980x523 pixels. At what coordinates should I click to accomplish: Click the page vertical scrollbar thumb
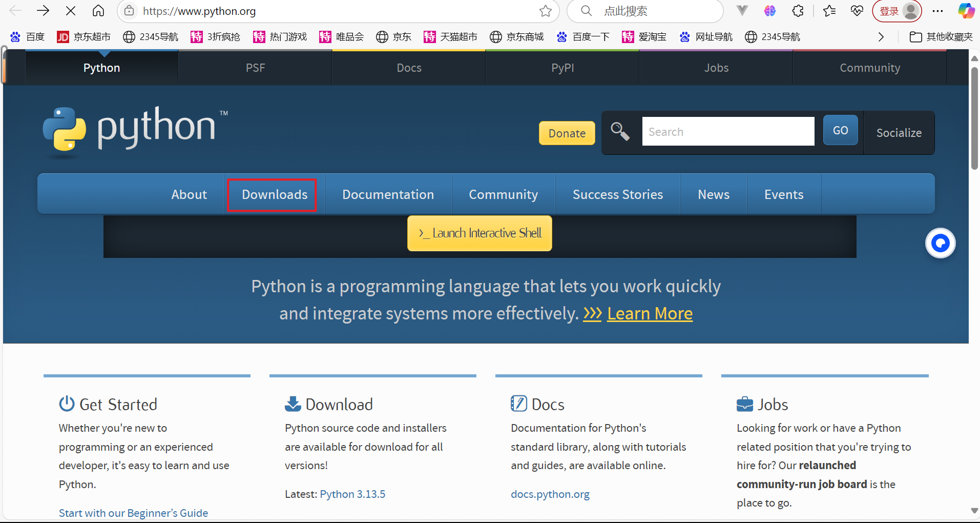(x=974, y=118)
